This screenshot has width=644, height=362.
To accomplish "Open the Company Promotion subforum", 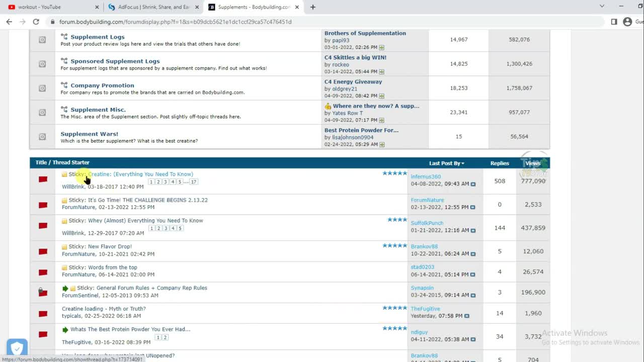I will [102, 85].
